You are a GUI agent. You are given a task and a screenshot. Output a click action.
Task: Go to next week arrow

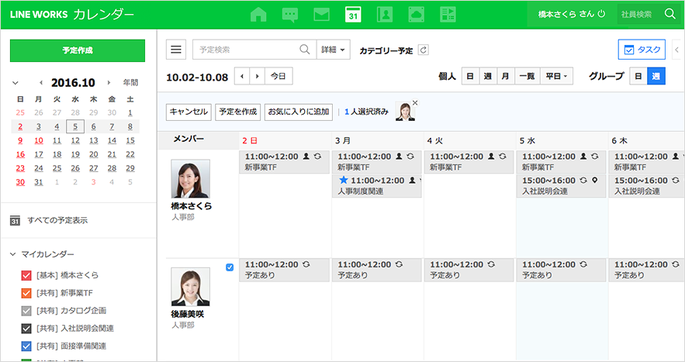click(x=257, y=76)
